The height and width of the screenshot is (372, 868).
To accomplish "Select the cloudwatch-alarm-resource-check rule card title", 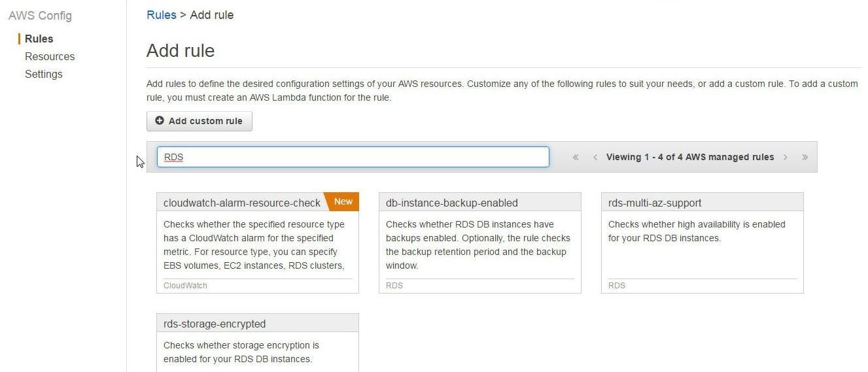I will [242, 203].
